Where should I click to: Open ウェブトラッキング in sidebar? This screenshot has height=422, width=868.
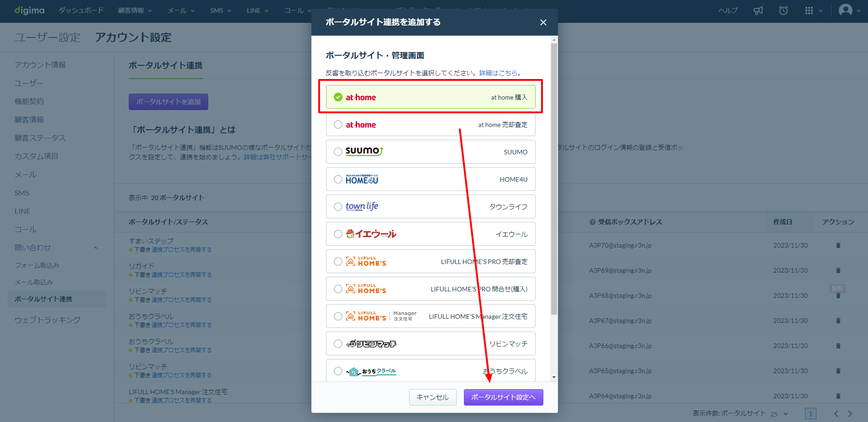tap(47, 320)
